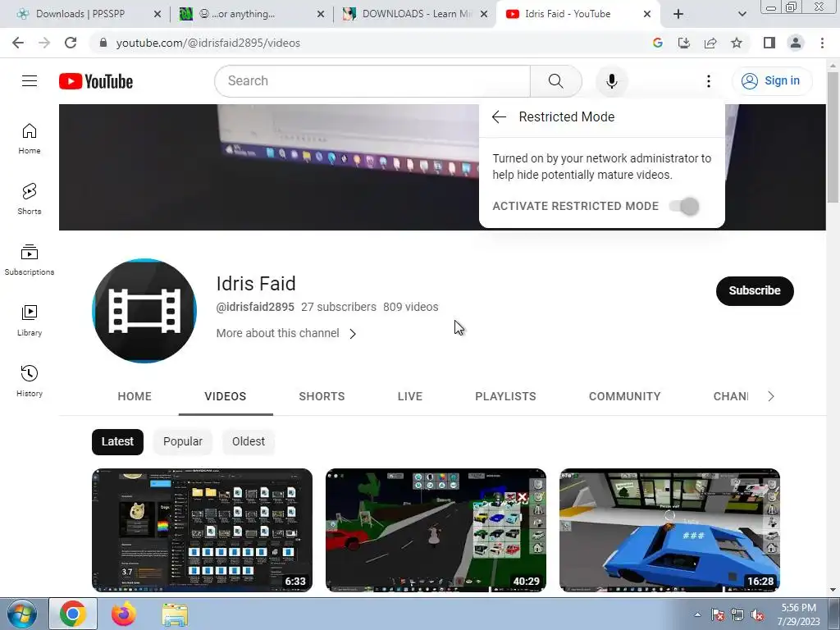Open the YouTube hamburger guide menu
This screenshot has width=840, height=630.
click(30, 81)
